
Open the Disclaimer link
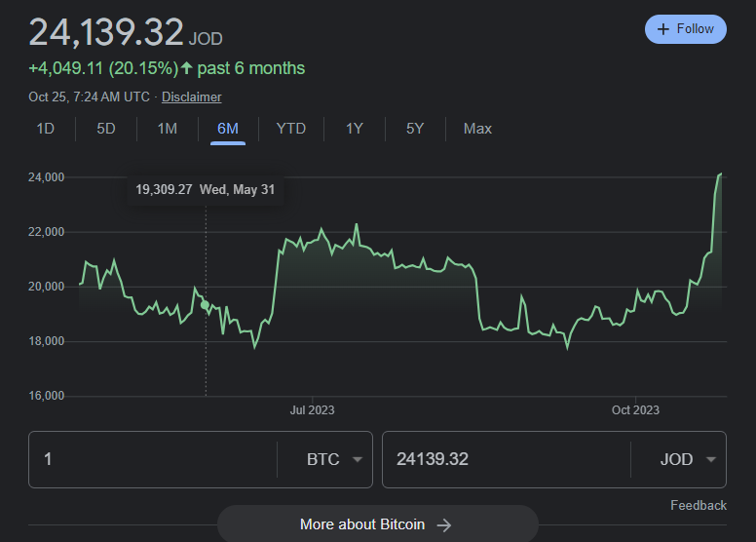coord(191,97)
